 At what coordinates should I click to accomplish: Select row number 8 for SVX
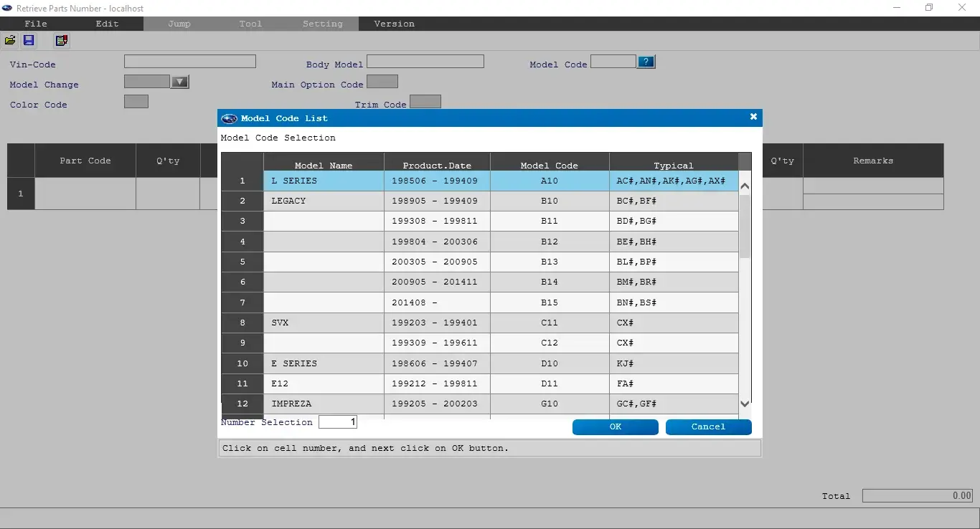pos(242,323)
